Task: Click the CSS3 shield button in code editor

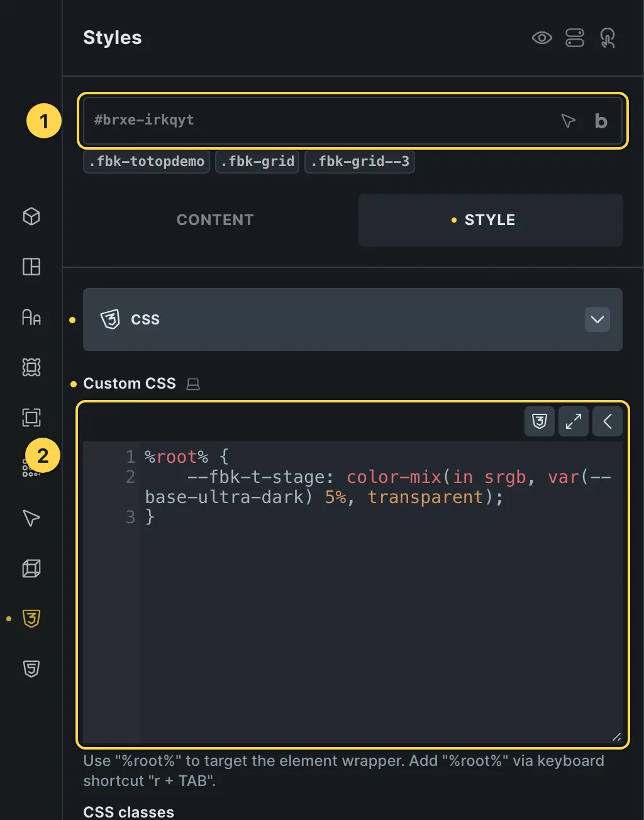Action: click(540, 421)
